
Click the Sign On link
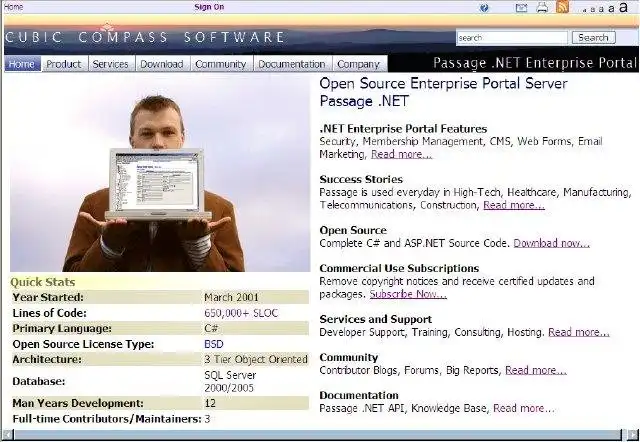pyautogui.click(x=209, y=7)
